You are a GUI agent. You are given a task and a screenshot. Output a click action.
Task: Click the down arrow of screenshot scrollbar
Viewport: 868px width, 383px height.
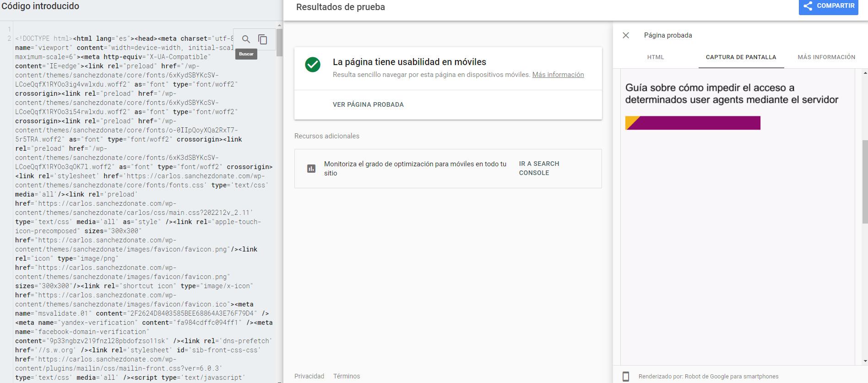pyautogui.click(x=865, y=361)
